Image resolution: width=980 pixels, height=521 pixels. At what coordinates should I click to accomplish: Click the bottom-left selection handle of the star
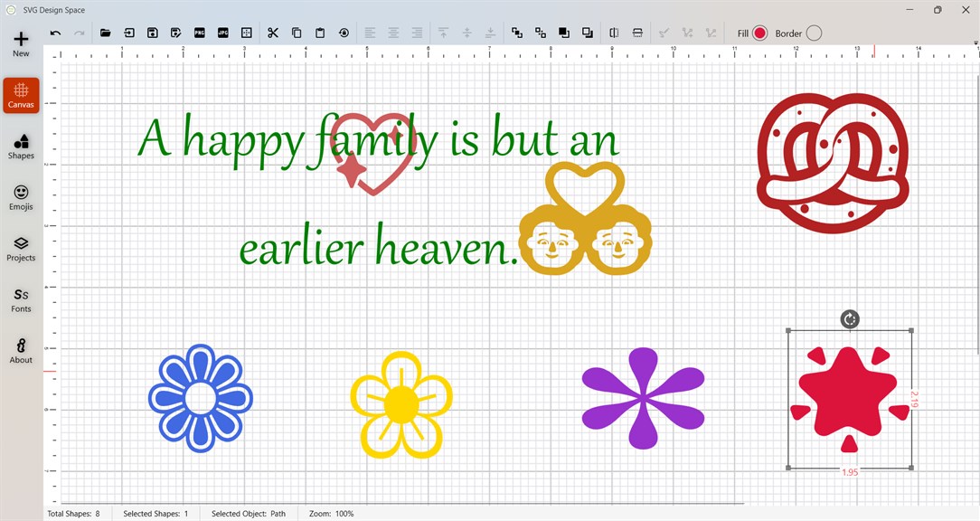pos(788,468)
